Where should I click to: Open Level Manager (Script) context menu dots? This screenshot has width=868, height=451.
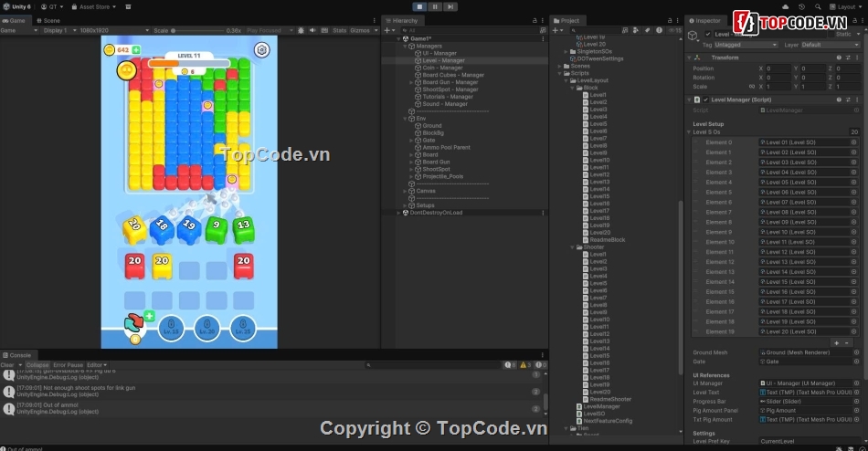coord(857,100)
